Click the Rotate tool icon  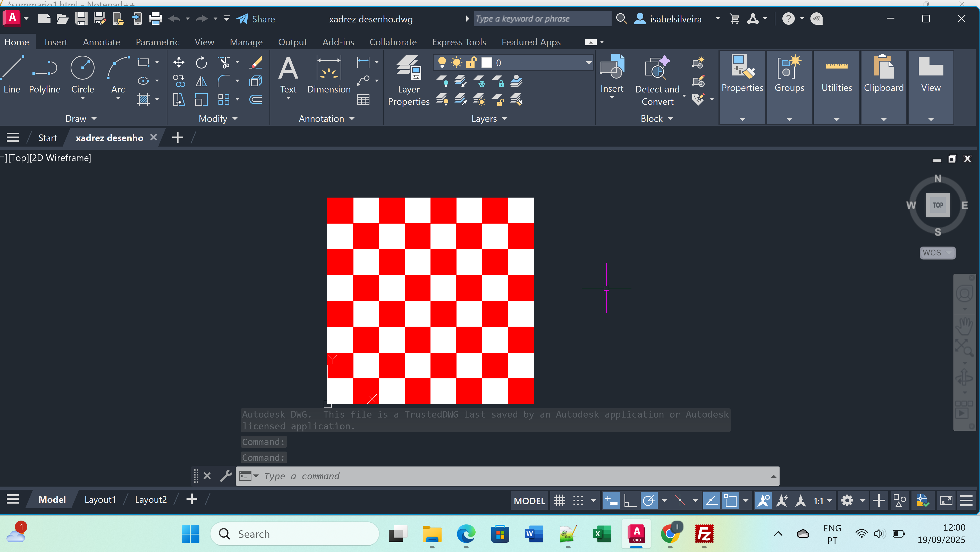[201, 62]
